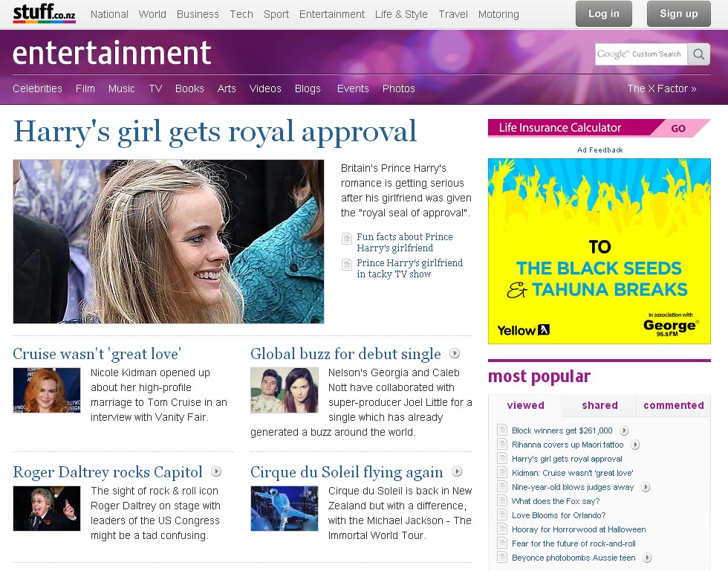Click the stuff.co.nz logo
Image resolution: width=728 pixels, height=571 pixels.
pos(44,13)
